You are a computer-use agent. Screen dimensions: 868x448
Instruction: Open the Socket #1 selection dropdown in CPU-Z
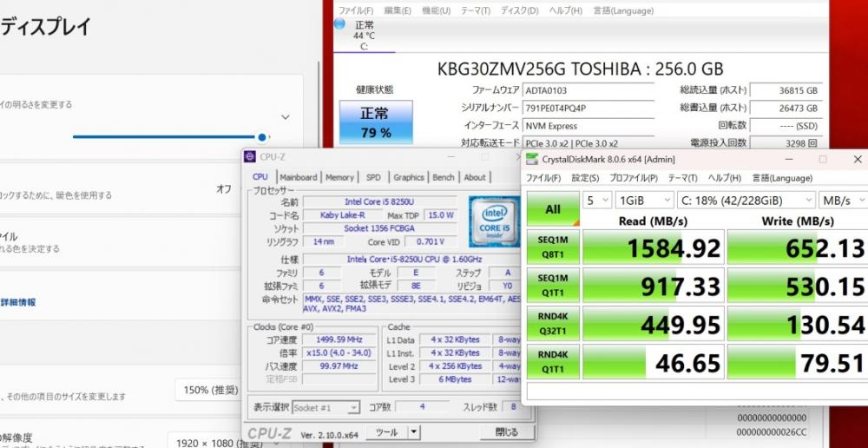coord(326,407)
